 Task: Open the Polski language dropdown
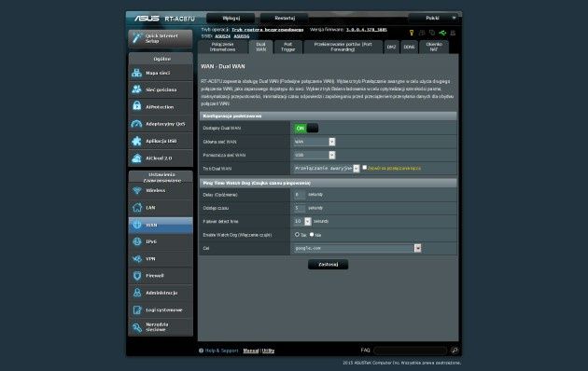coord(434,18)
